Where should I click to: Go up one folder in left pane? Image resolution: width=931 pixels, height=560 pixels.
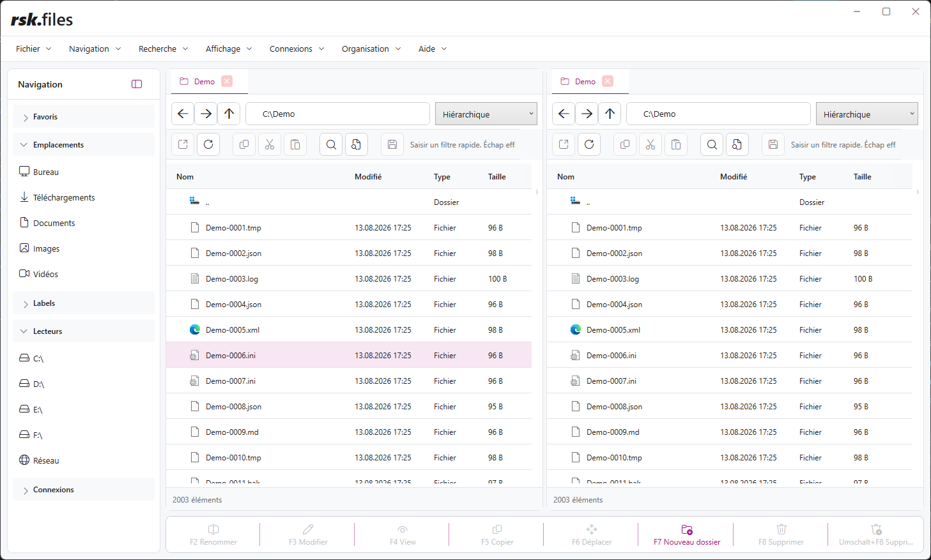[229, 114]
